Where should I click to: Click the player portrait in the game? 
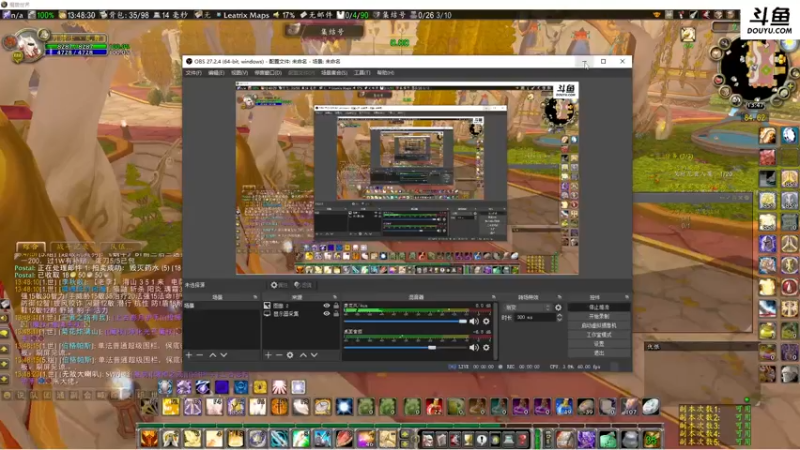click(31, 47)
